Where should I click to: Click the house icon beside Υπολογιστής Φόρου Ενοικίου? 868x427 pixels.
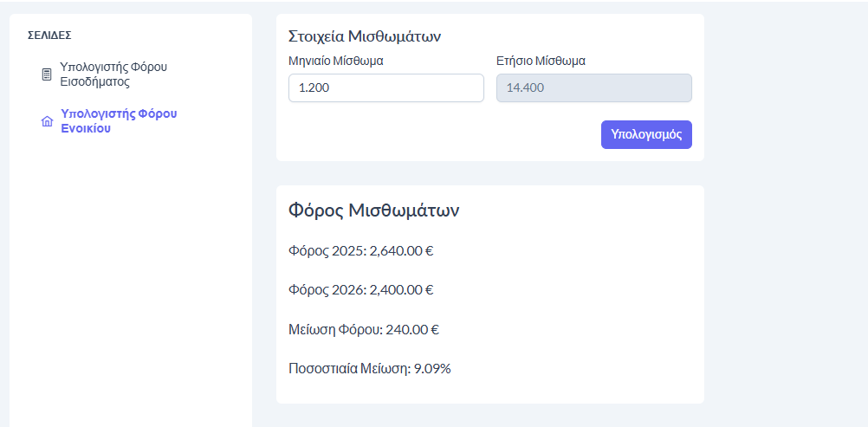click(47, 121)
